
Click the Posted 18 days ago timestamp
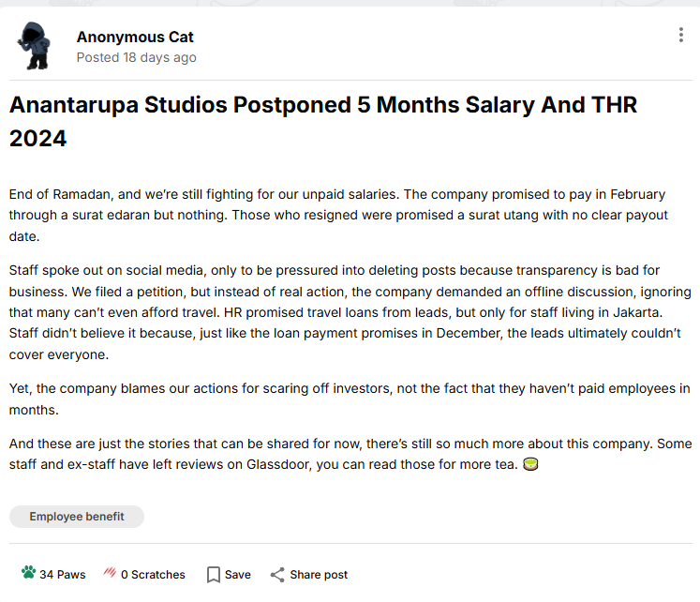tap(136, 57)
